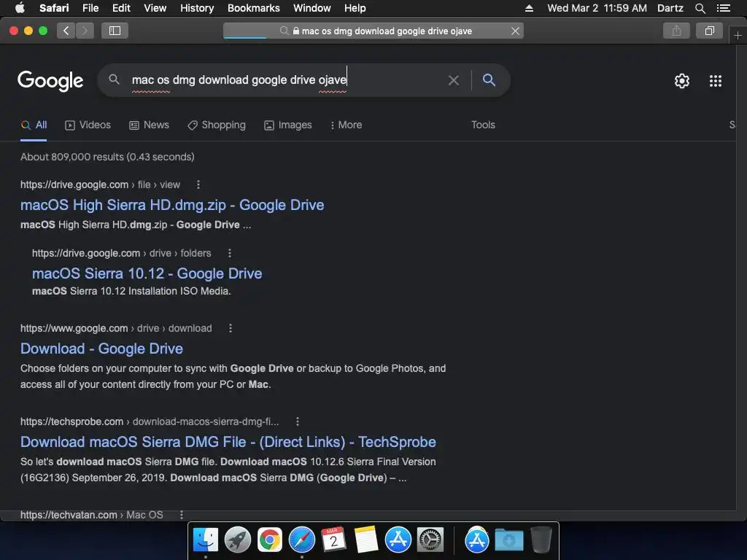Click Safari forward navigation arrow
The height and width of the screenshot is (560, 747).
(85, 31)
